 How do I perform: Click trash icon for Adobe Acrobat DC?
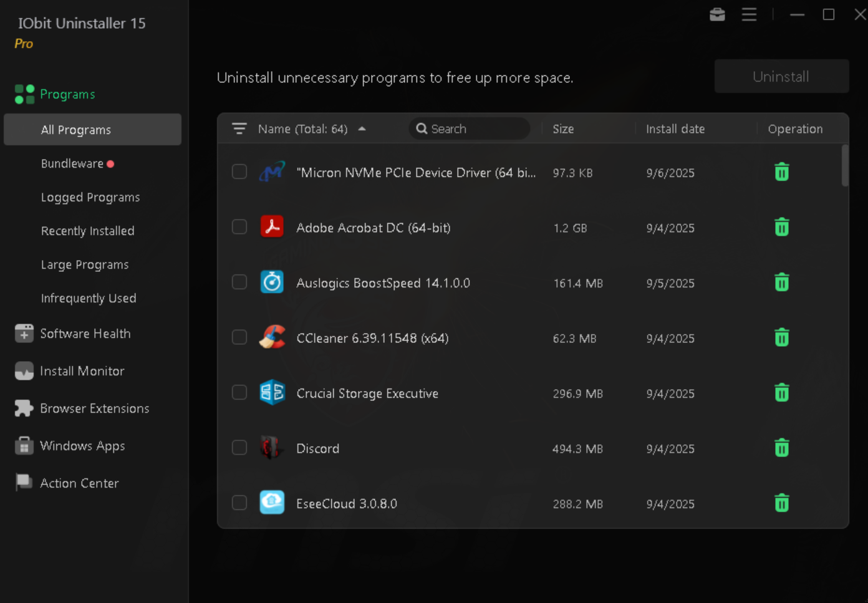(x=781, y=227)
